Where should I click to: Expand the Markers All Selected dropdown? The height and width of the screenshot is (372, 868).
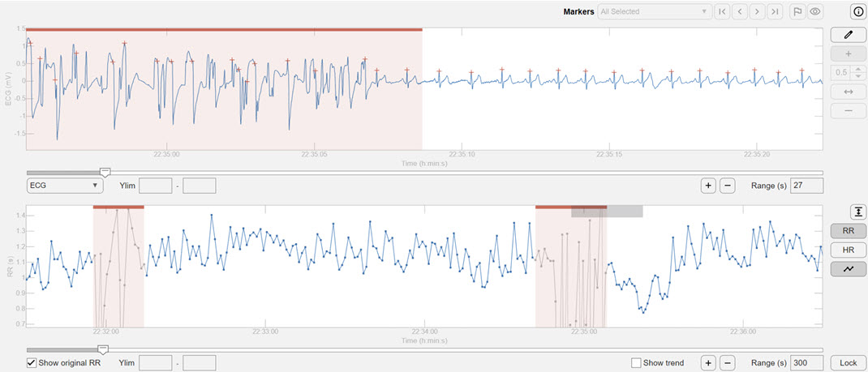coord(654,11)
